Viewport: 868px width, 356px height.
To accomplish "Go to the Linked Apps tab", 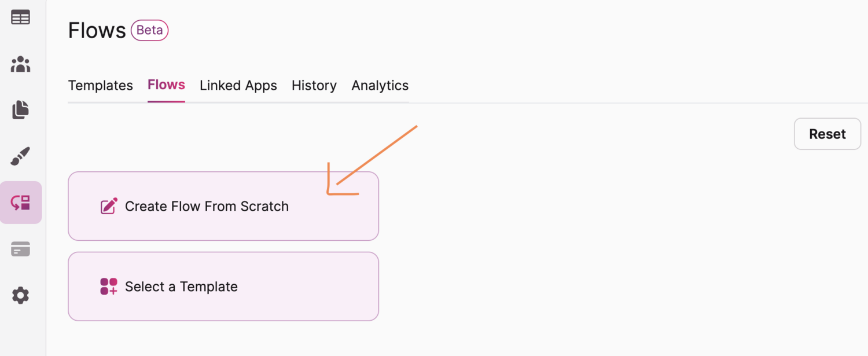I will click(x=238, y=86).
